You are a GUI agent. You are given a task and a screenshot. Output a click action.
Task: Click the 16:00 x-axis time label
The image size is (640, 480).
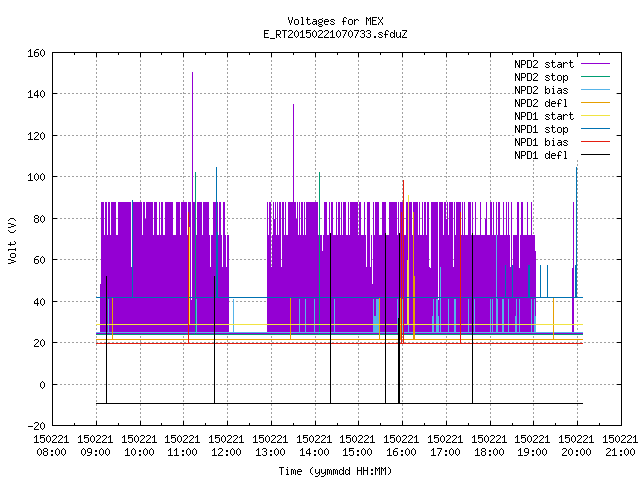[401, 452]
